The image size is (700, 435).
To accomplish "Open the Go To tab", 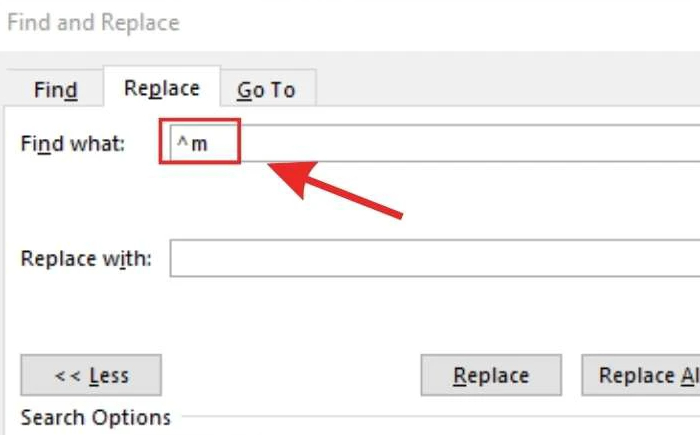I will click(268, 89).
